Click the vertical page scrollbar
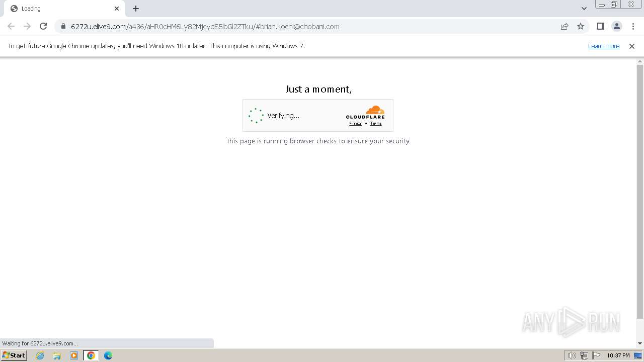Viewport: 644px width, 362px height. coord(640,191)
